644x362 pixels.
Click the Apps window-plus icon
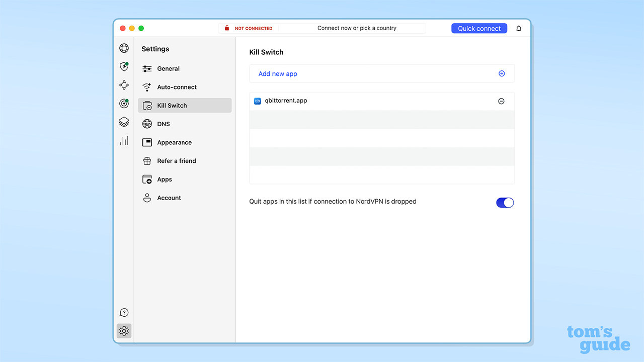click(x=147, y=179)
